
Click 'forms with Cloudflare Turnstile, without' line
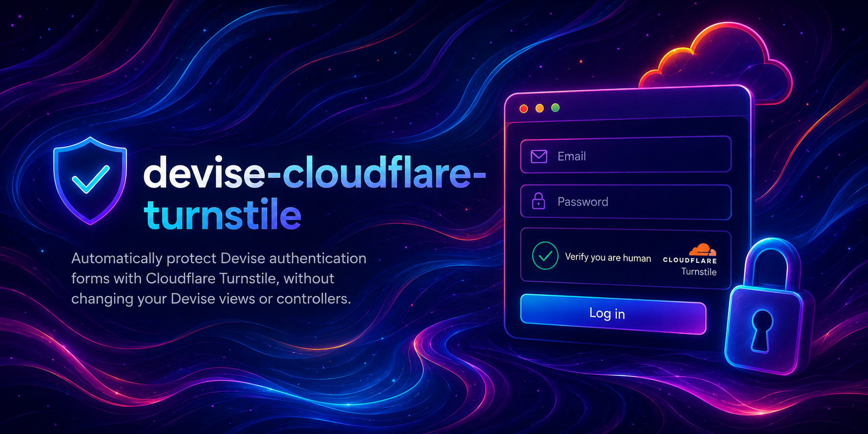click(x=203, y=278)
